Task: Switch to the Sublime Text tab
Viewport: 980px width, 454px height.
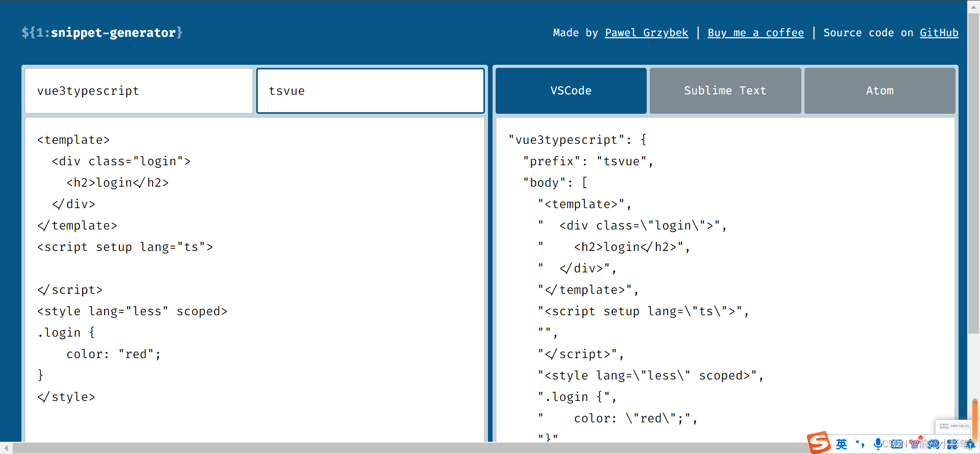Action: [725, 91]
